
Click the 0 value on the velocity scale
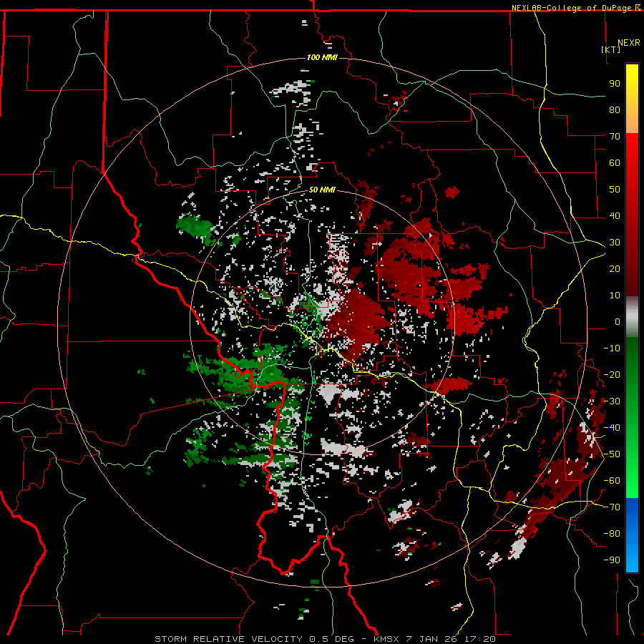point(618,321)
